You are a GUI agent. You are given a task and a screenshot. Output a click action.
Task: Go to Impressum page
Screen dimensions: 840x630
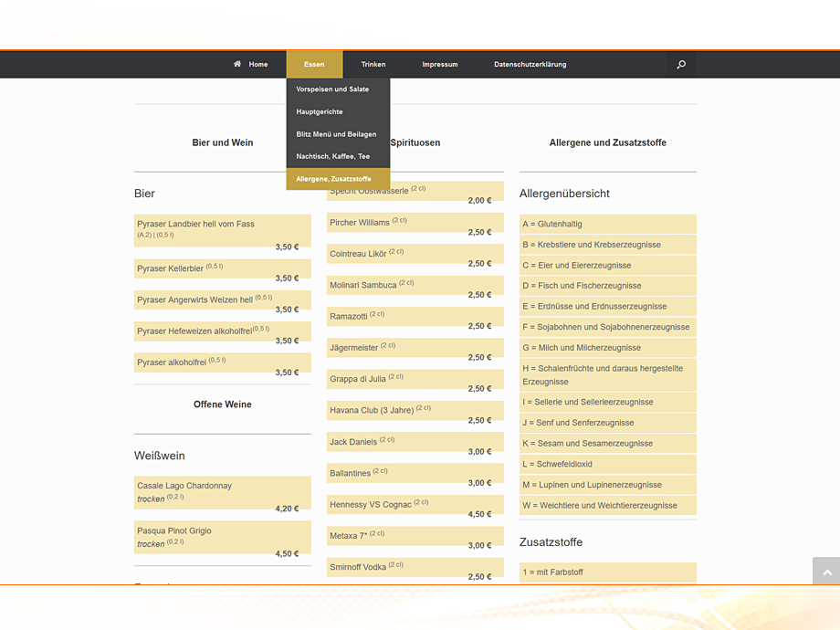point(440,64)
